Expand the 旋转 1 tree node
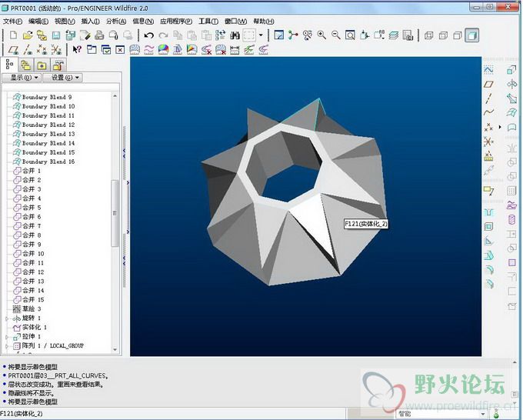This screenshot has height=420, width=523. 7,318
